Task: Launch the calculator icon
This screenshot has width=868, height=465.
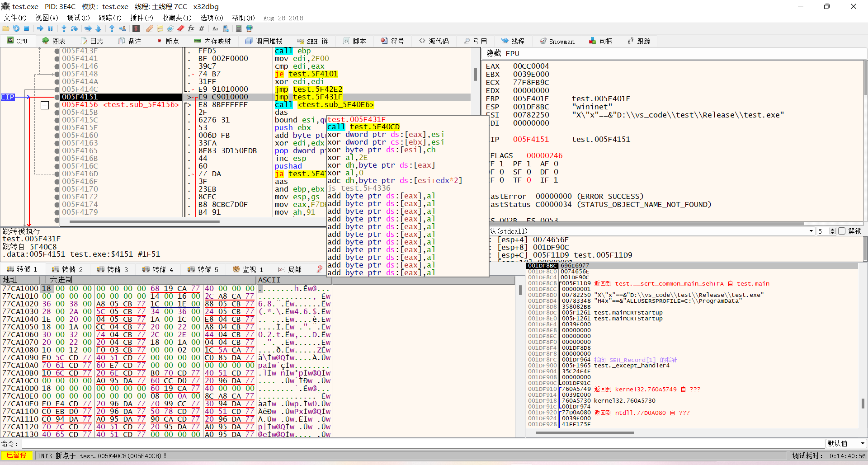Action: (x=239, y=28)
